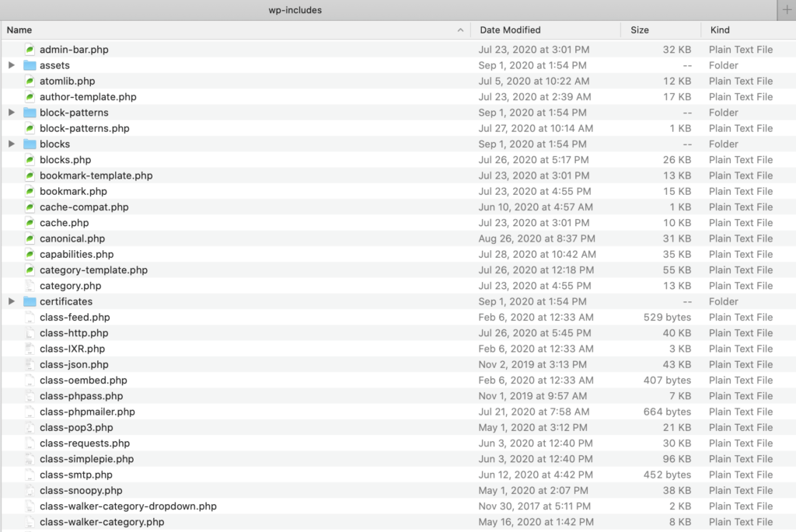796x532 pixels.
Task: Select class-walker-category.php file name
Action: coord(102,522)
